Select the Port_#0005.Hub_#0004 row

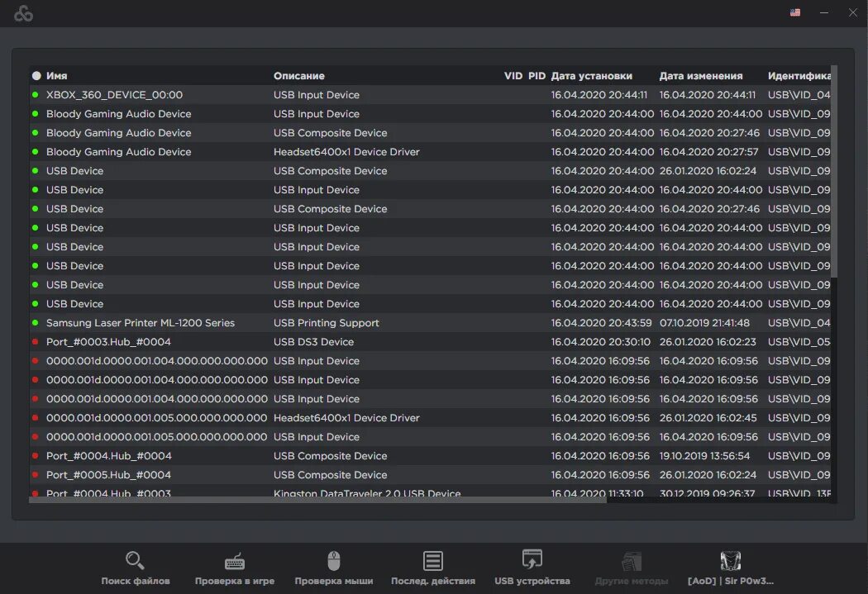pos(430,474)
